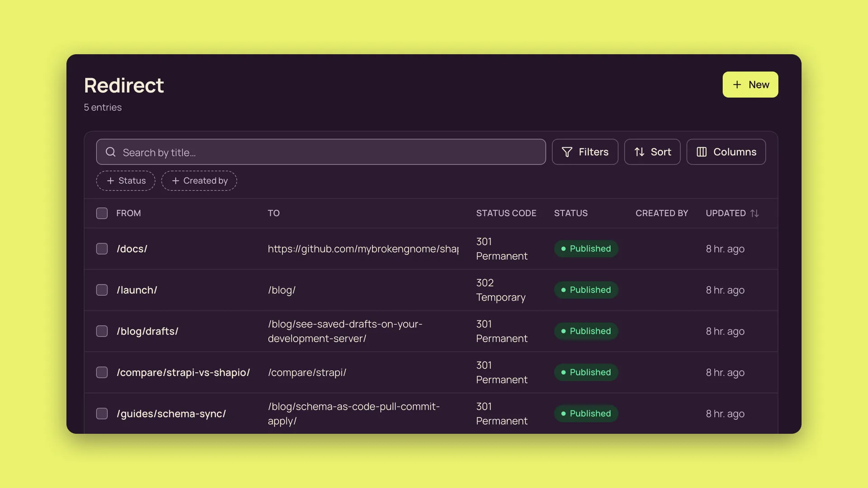
Task: Click the magnifier search icon
Action: click(111, 152)
